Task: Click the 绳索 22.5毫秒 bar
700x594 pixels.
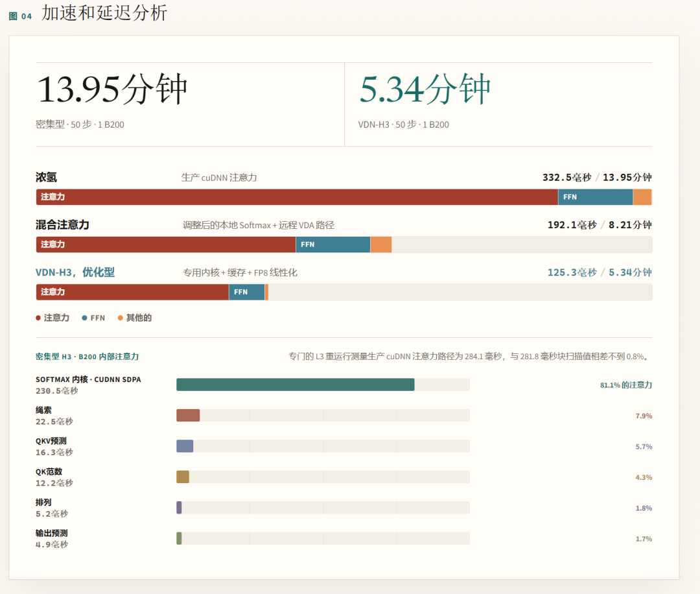Action: click(x=188, y=416)
